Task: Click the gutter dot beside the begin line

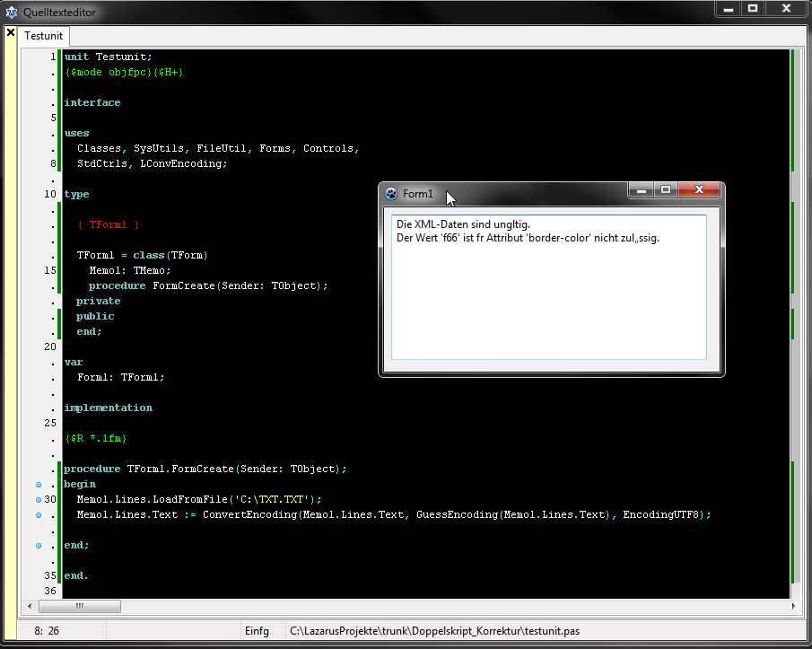Action: (x=39, y=485)
